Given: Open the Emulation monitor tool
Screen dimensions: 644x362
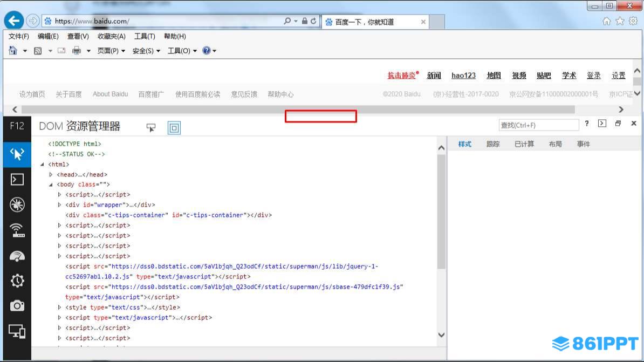Looking at the screenshot, I should (x=17, y=331).
